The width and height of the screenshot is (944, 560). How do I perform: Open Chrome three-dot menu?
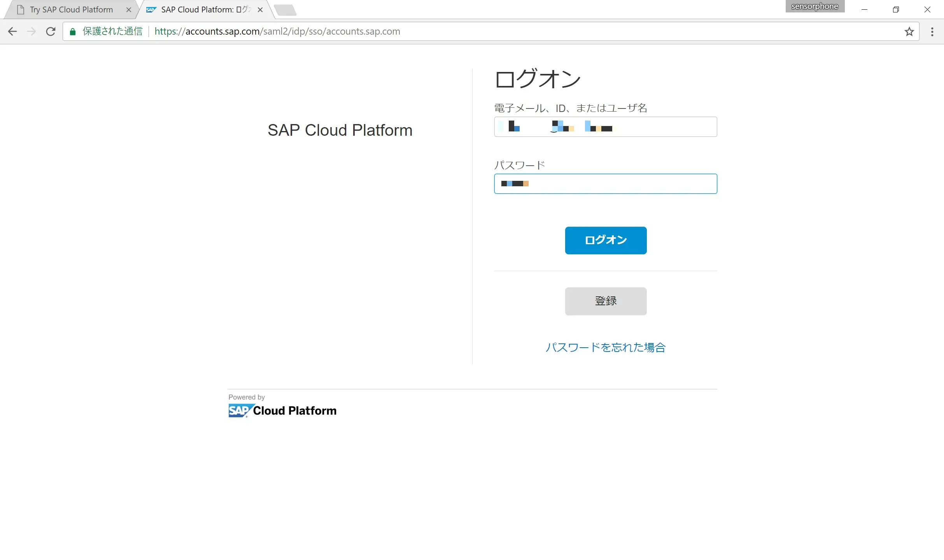coord(932,31)
